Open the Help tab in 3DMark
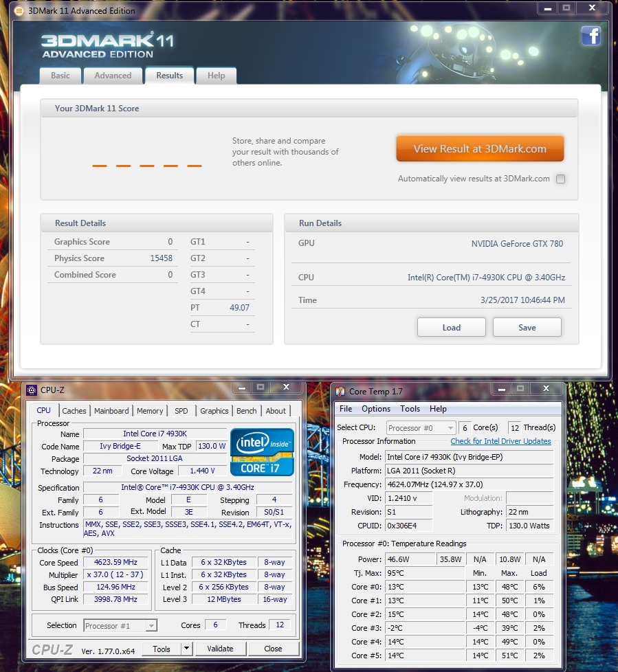 tap(216, 76)
